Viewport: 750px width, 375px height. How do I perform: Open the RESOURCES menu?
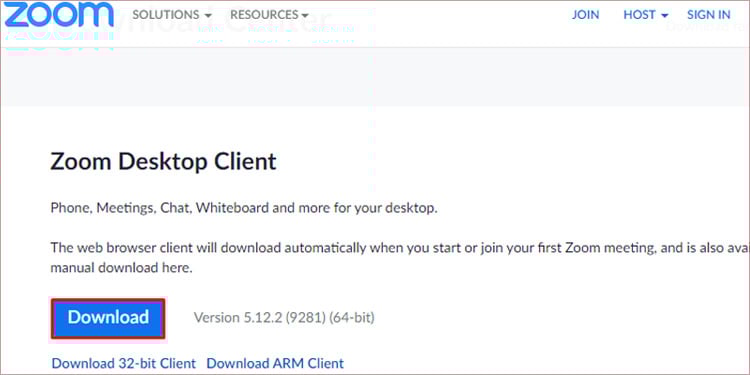[x=269, y=15]
